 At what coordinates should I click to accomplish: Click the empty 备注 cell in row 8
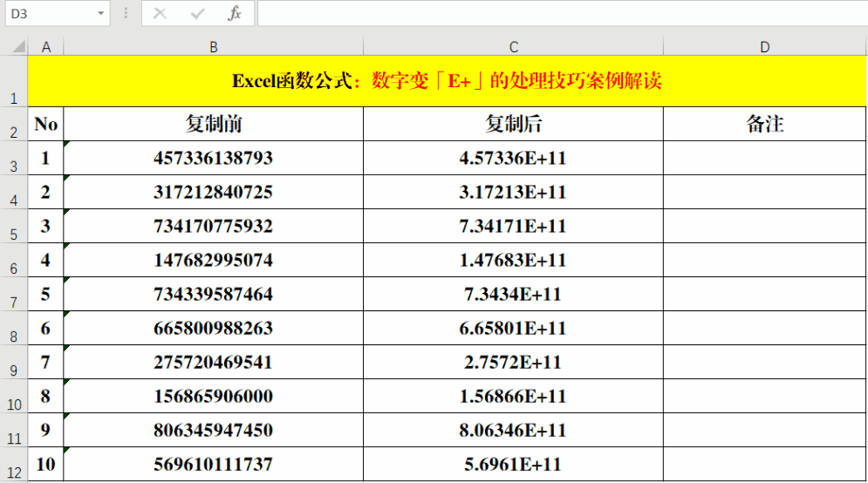765,328
